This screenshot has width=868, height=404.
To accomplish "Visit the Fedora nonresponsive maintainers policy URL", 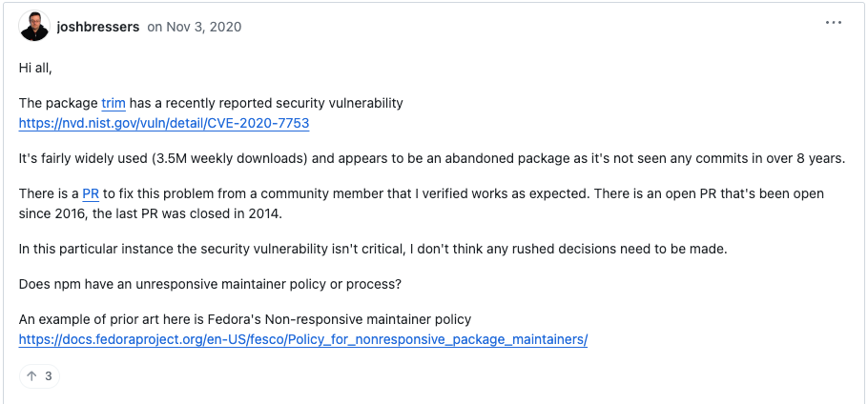I will pos(303,340).
